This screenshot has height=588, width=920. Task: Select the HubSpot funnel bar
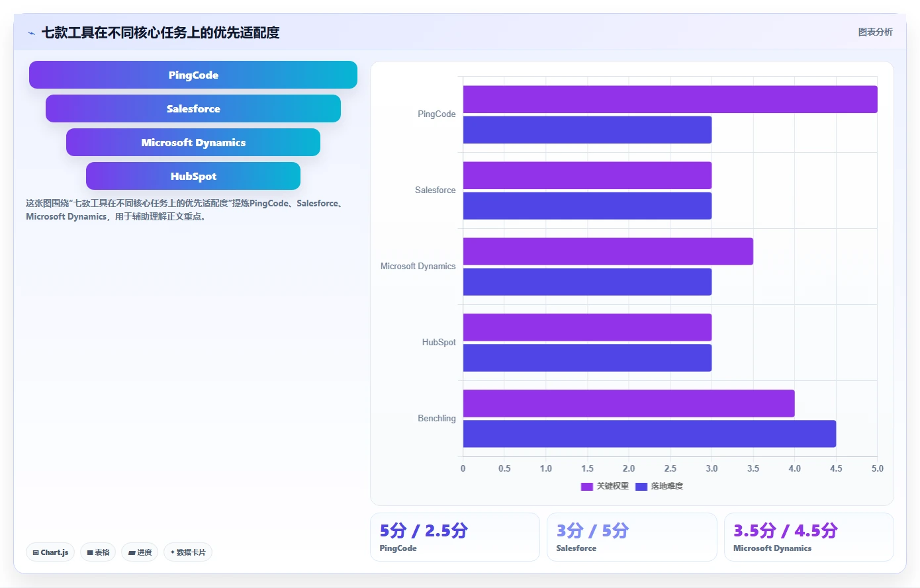pos(193,176)
